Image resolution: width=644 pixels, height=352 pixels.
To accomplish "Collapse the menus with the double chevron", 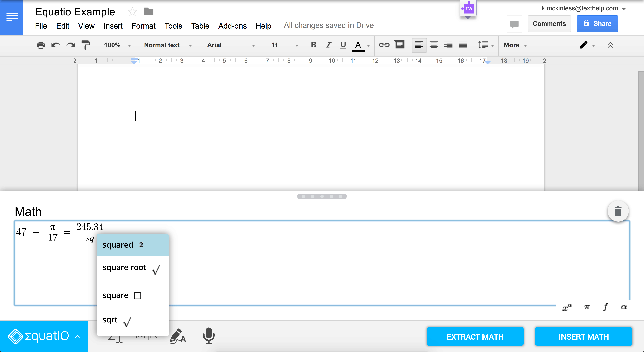I will pyautogui.click(x=610, y=45).
